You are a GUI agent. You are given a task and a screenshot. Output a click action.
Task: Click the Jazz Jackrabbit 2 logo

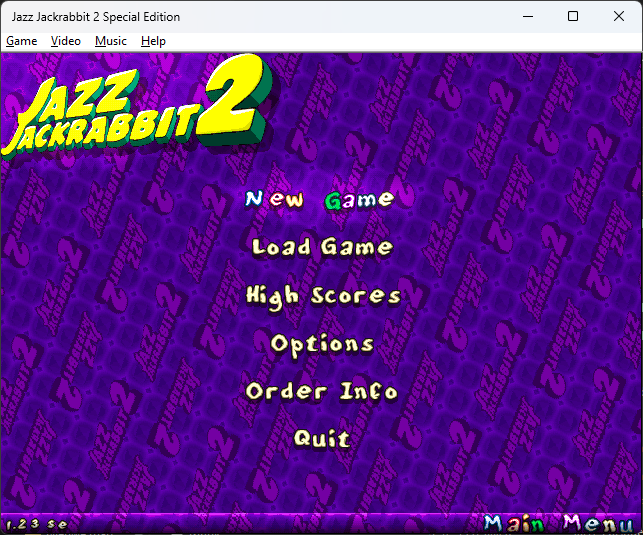point(138,105)
